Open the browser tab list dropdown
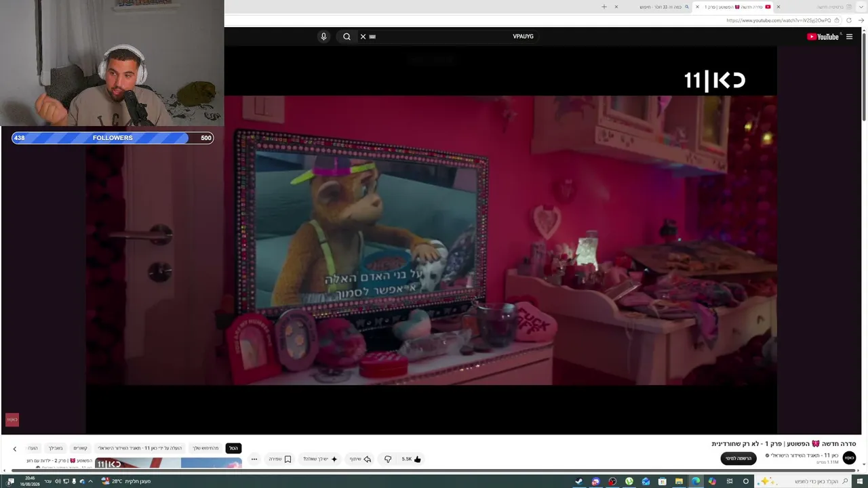The height and width of the screenshot is (488, 868). (x=862, y=7)
